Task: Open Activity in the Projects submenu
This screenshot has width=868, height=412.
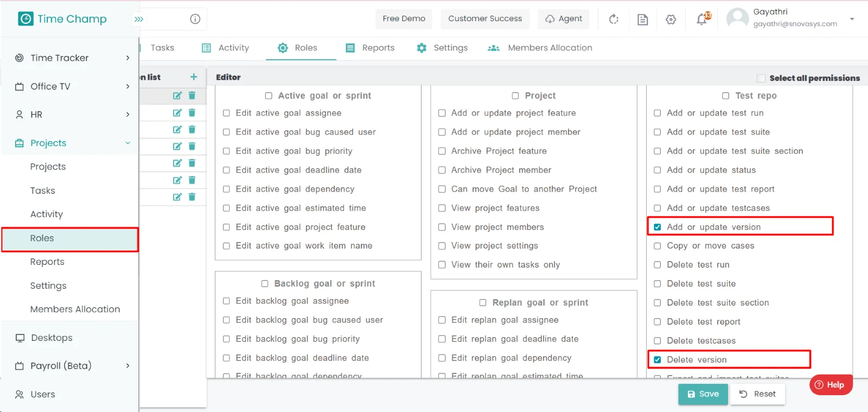Action: (47, 214)
